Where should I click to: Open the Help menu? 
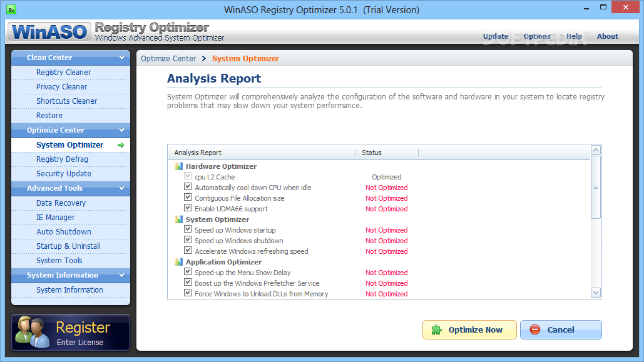(574, 36)
